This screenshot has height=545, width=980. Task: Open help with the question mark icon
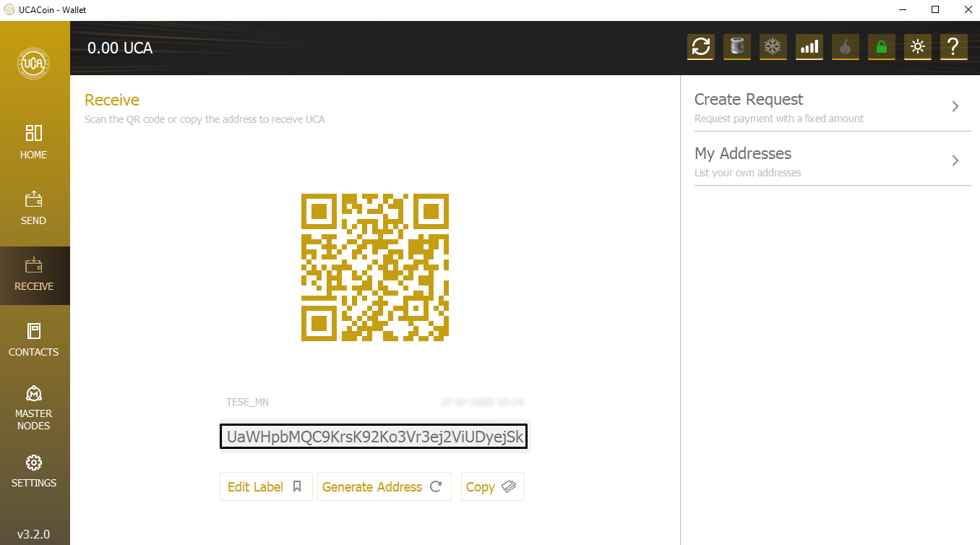coord(953,47)
